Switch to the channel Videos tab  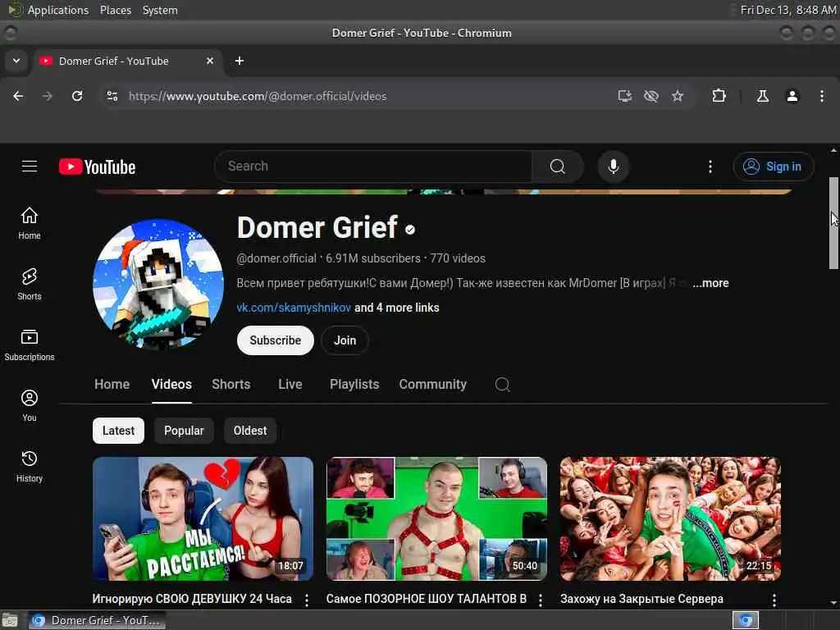click(x=171, y=384)
